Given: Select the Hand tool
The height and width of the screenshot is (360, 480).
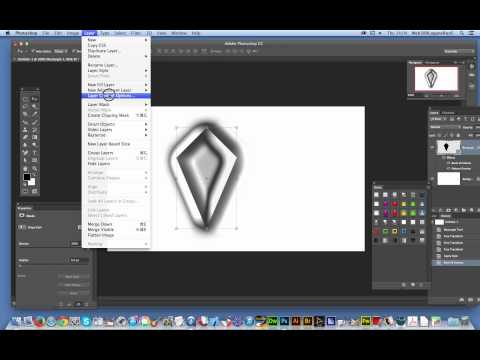Looking at the screenshot, I should tap(26, 168).
